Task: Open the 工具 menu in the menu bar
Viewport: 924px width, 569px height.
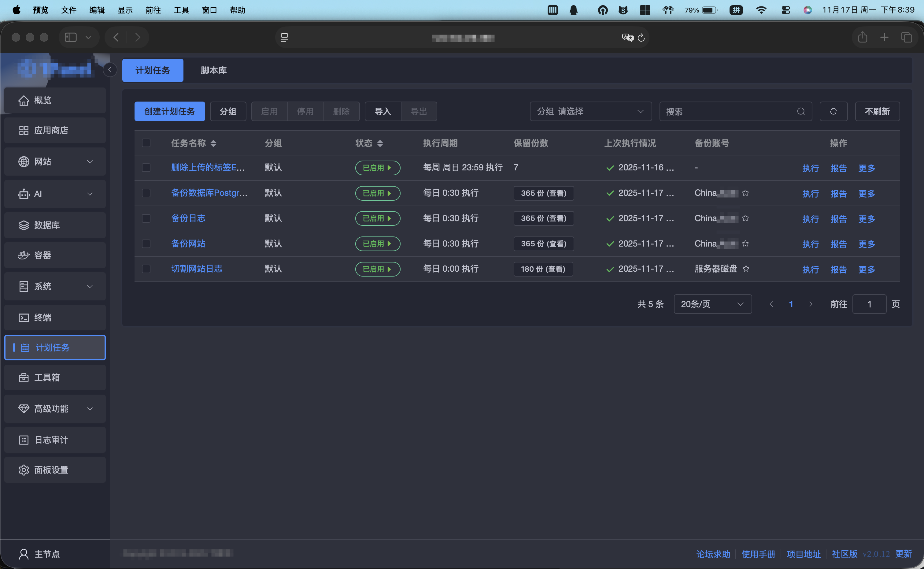Action: point(181,10)
